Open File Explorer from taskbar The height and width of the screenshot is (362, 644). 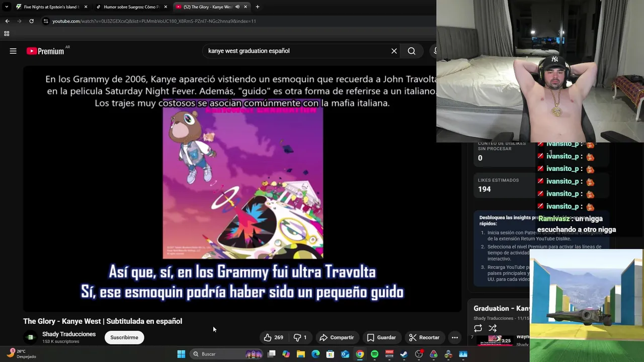(x=301, y=354)
